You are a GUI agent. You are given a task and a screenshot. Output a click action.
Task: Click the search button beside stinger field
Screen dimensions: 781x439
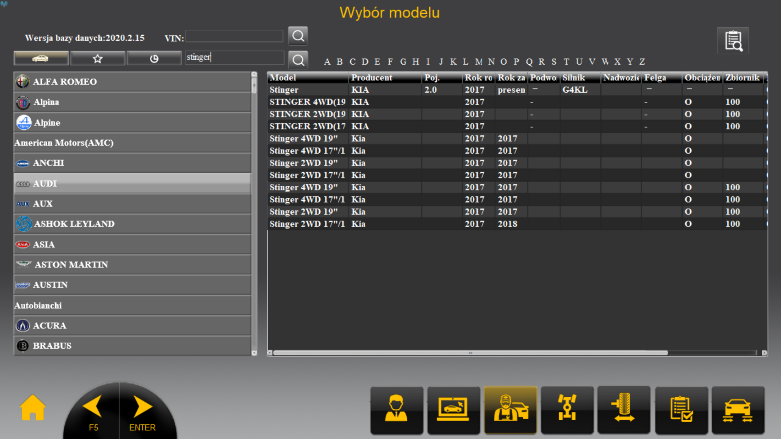coord(298,58)
